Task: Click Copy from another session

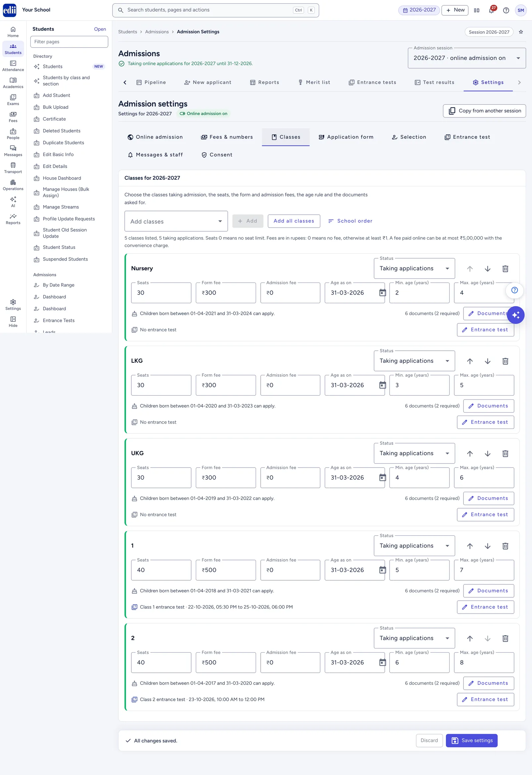Action: [484, 111]
